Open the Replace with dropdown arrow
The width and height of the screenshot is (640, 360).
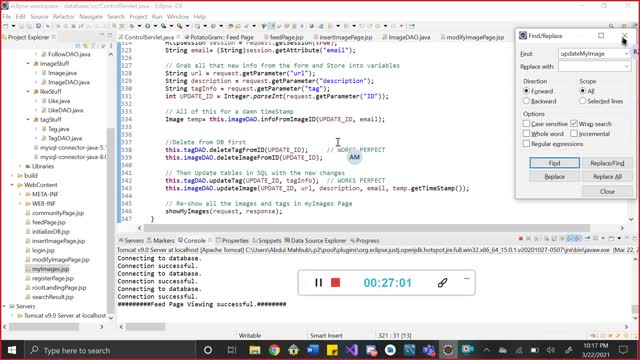point(627,66)
